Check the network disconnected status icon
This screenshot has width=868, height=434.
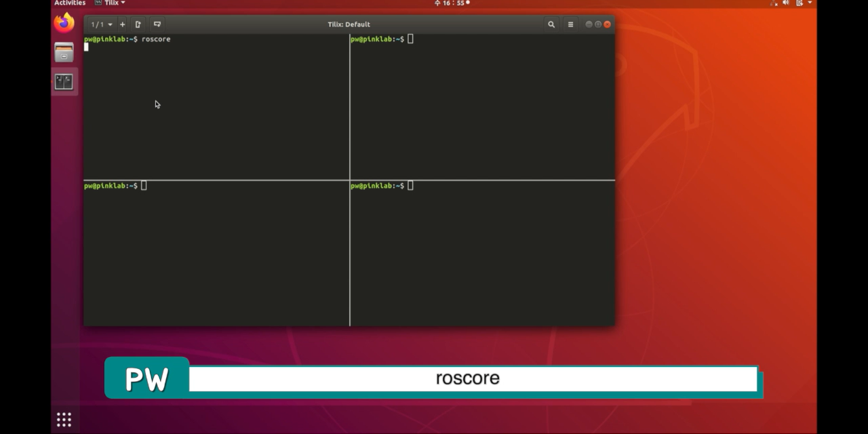(x=774, y=3)
